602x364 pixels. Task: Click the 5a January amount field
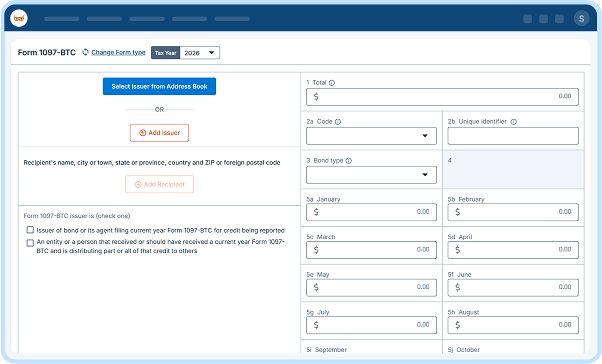371,212
